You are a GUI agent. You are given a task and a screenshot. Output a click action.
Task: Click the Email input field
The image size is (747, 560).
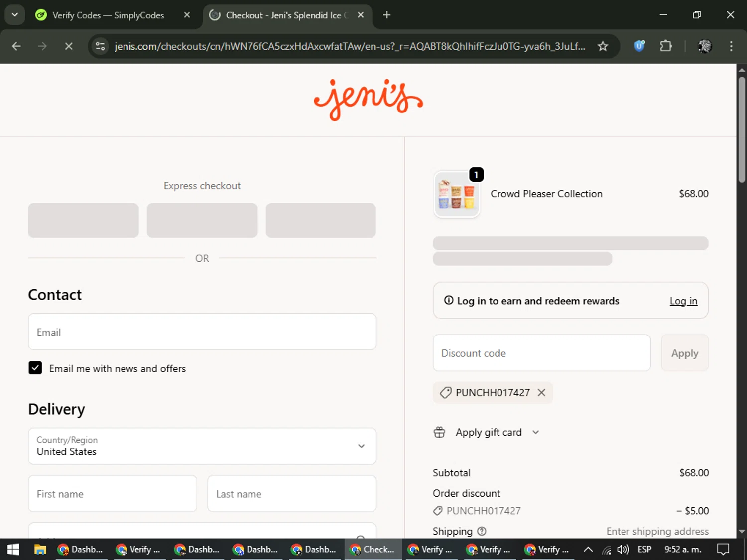pyautogui.click(x=202, y=332)
